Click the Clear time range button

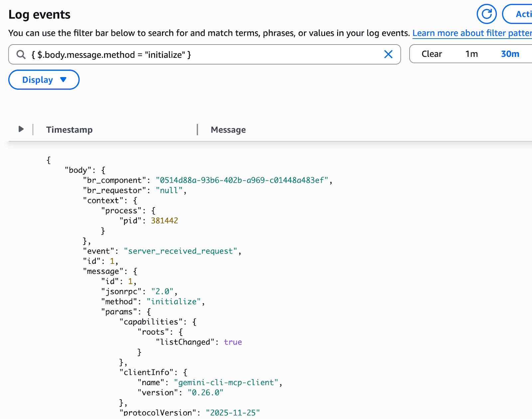pyautogui.click(x=432, y=54)
